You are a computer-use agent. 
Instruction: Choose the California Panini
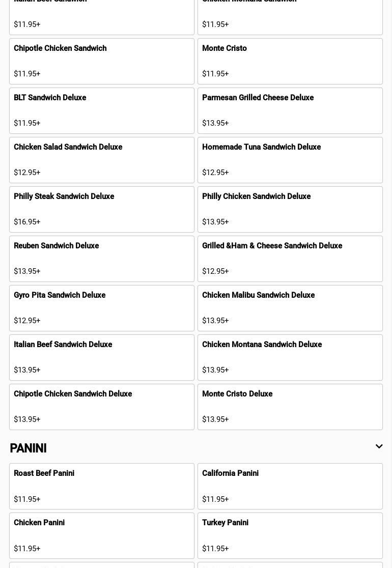pos(290,486)
